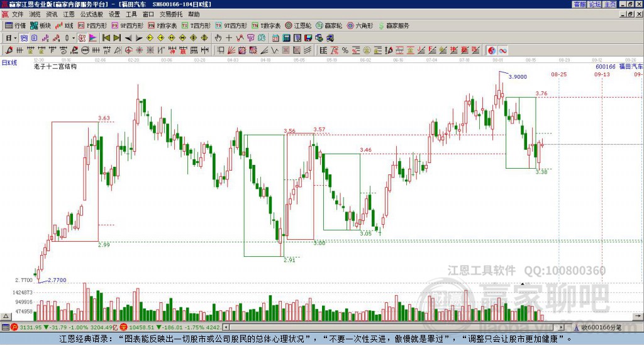Open the 9T四方形 tool

tap(231, 25)
